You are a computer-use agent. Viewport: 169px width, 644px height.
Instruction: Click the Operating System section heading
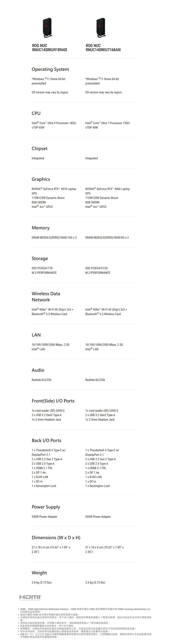click(x=50, y=69)
